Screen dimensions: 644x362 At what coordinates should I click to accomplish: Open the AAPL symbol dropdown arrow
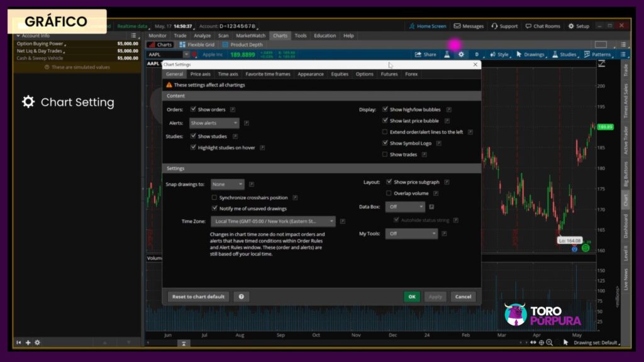(186, 54)
